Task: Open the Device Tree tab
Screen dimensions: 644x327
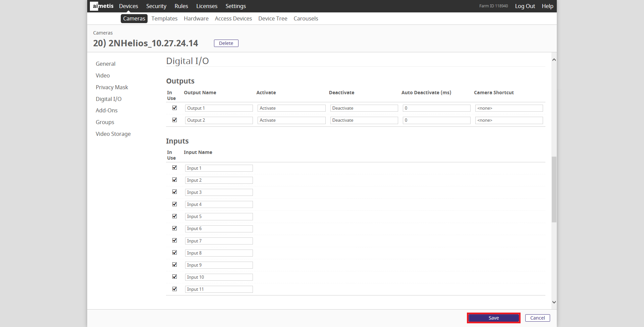Action: click(x=273, y=18)
